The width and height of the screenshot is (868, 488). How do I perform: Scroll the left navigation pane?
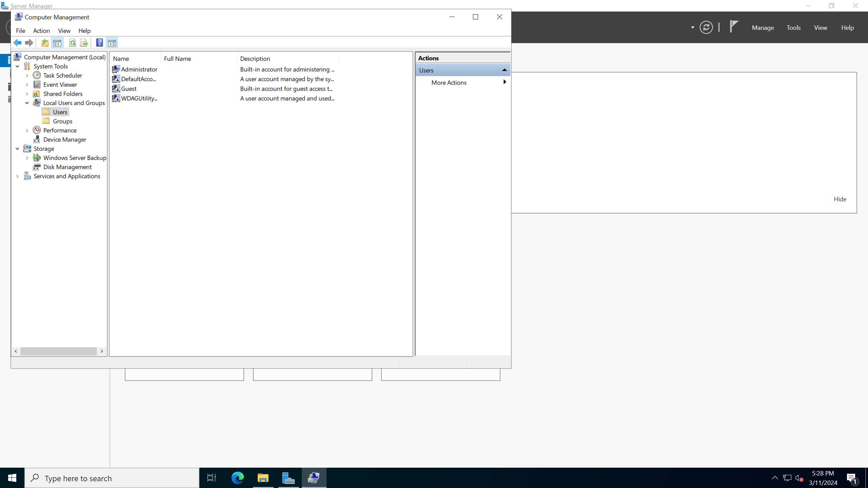pos(58,351)
